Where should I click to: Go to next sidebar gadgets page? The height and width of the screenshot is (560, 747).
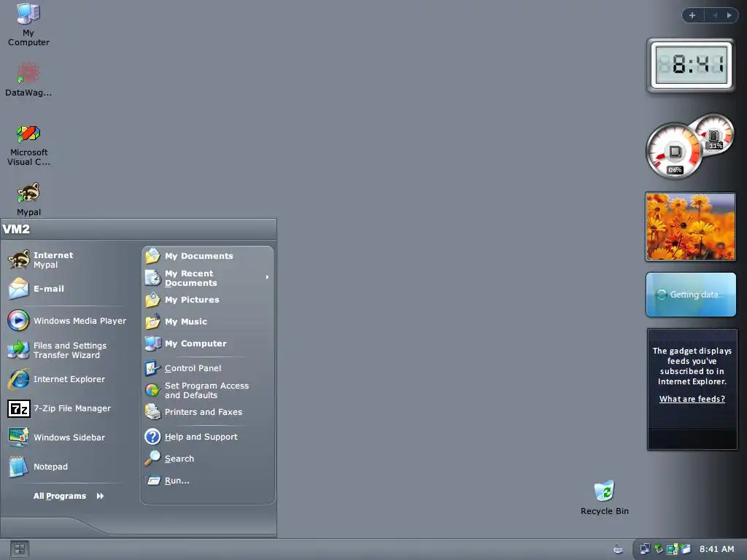(x=729, y=15)
